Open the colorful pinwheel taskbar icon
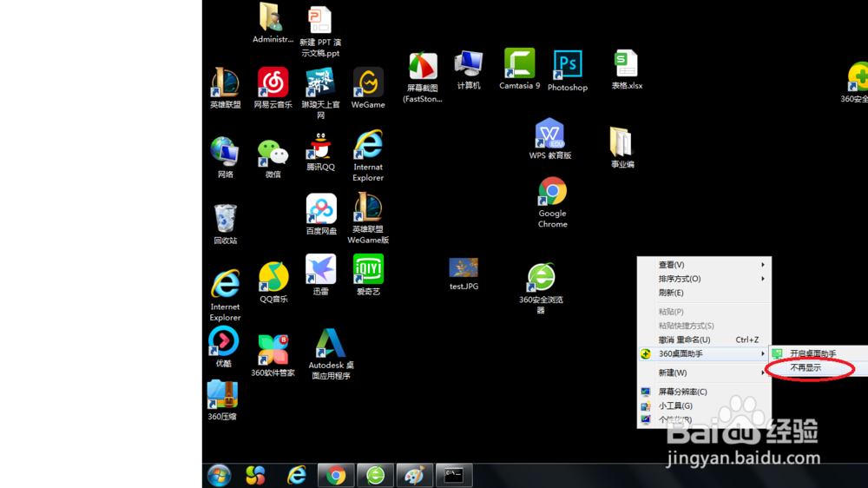Viewport: 868px width, 488px height. point(255,475)
